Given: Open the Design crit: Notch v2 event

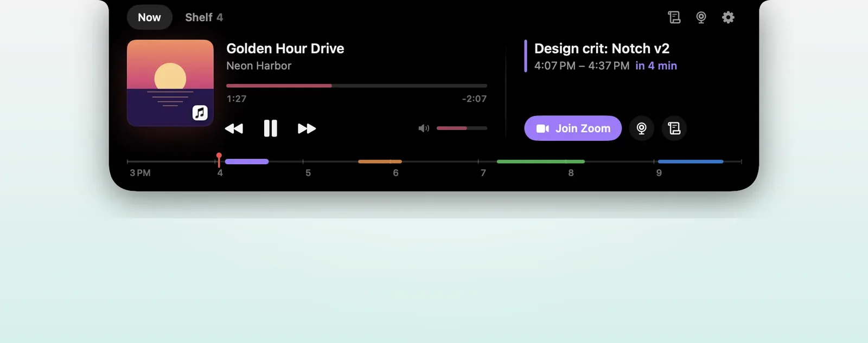Looking at the screenshot, I should coord(602,49).
